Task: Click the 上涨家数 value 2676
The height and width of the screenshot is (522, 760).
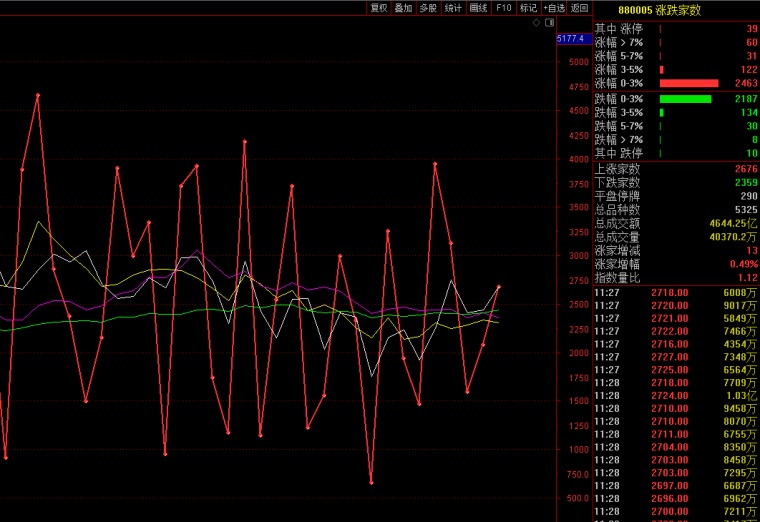Action: click(x=746, y=169)
